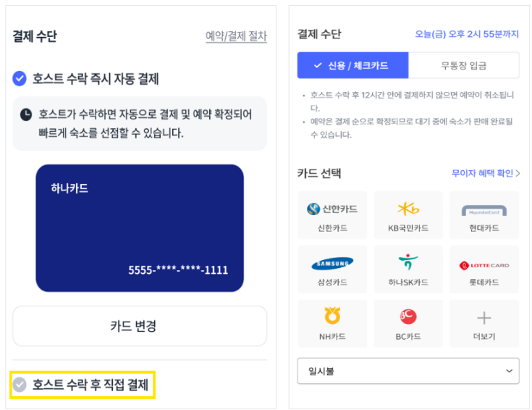Select the Lotte Card (롯데카드) logo

point(484,265)
